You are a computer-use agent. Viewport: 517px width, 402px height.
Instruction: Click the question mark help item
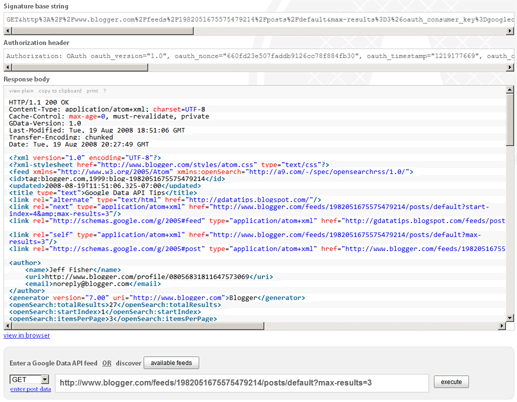[104, 91]
